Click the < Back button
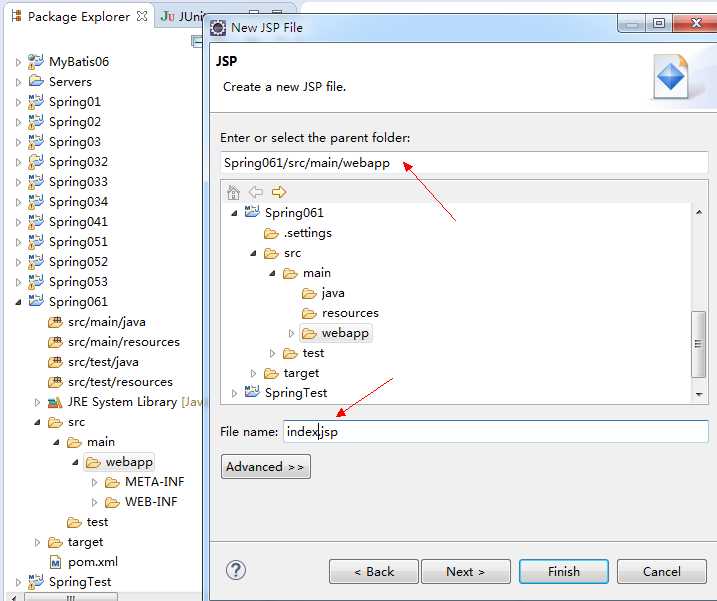This screenshot has height=601, width=717. (374, 571)
